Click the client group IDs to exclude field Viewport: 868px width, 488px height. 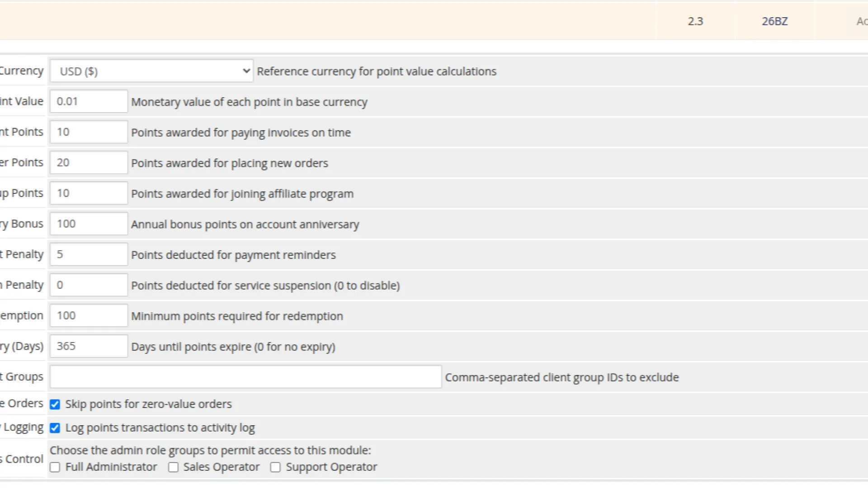pyautogui.click(x=245, y=377)
